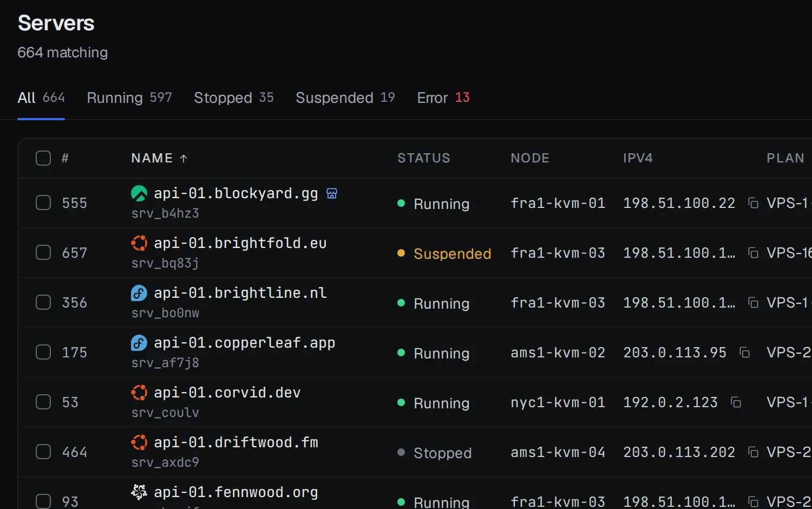The width and height of the screenshot is (812, 509).
Task: Switch to the Stopped 35 tab
Action: click(234, 98)
